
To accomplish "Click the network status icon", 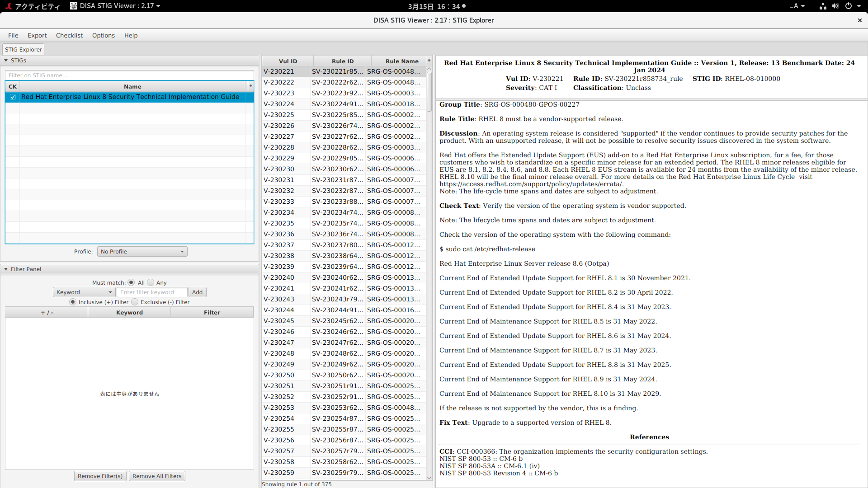I will [823, 6].
